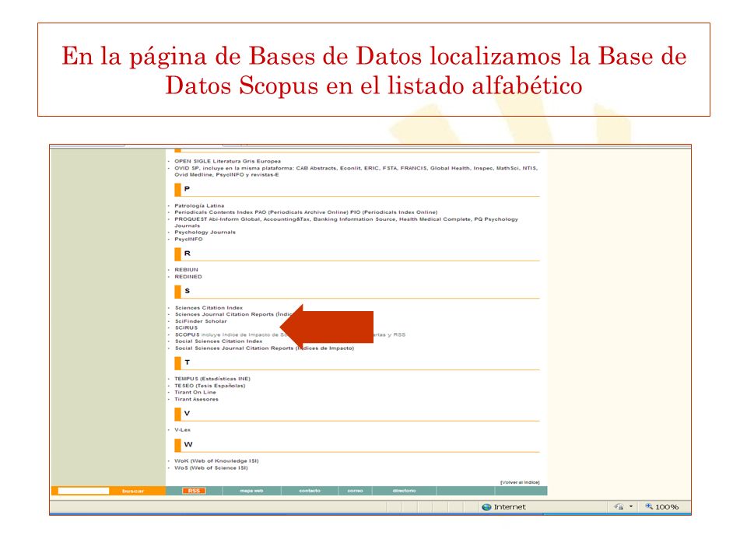Click the buscar search button
747x560 pixels.
(133, 491)
